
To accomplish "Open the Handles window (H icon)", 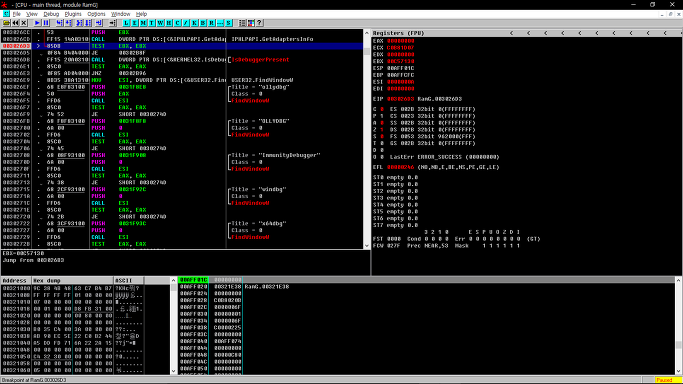I will pyautogui.click(x=169, y=23).
